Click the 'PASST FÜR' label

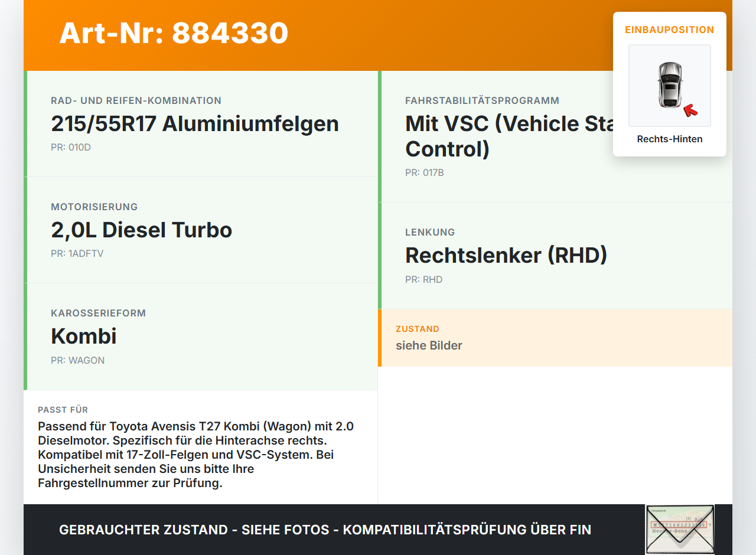(x=63, y=410)
